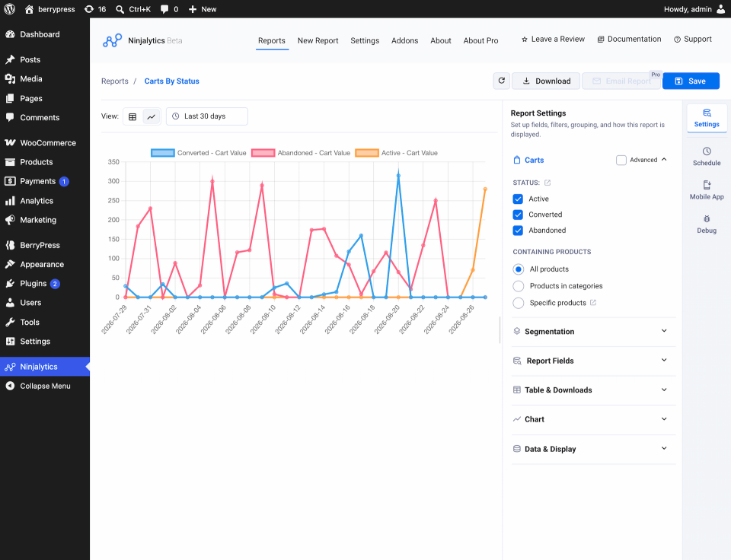The width and height of the screenshot is (731, 560).
Task: Select the All products radio button
Action: (x=518, y=269)
